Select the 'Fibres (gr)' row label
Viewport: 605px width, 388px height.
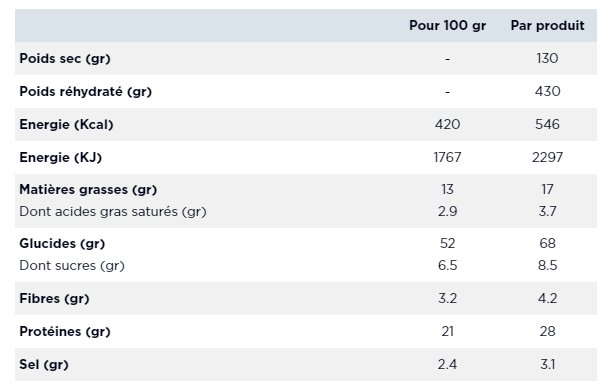pyautogui.click(x=54, y=299)
